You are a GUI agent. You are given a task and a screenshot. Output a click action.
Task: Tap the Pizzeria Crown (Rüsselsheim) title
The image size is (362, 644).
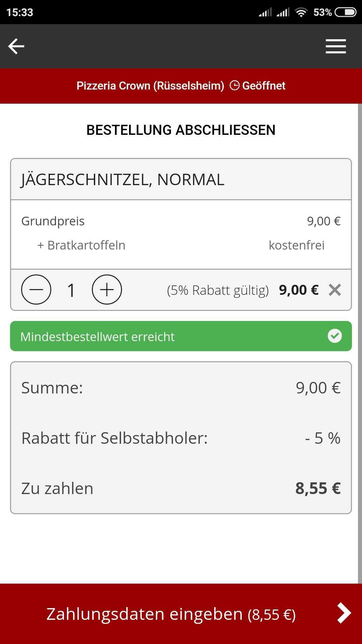click(150, 86)
